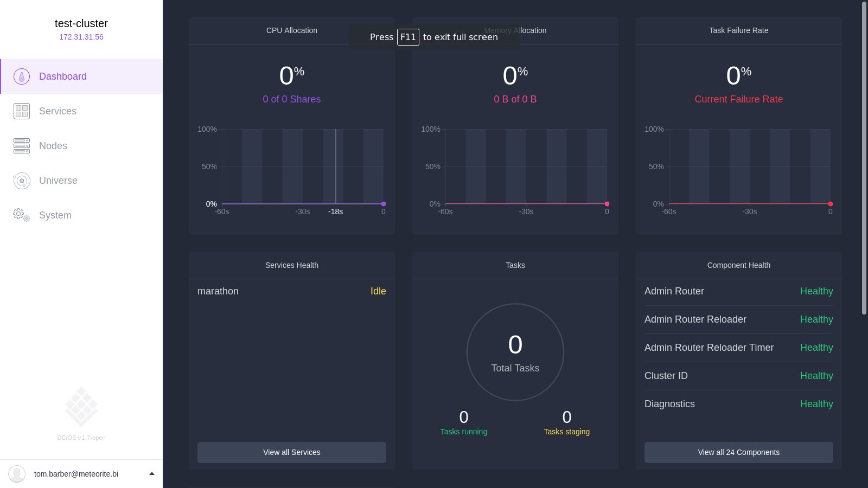This screenshot has height=488, width=868.
Task: Click 0 B of 0 B text
Action: click(x=515, y=99)
